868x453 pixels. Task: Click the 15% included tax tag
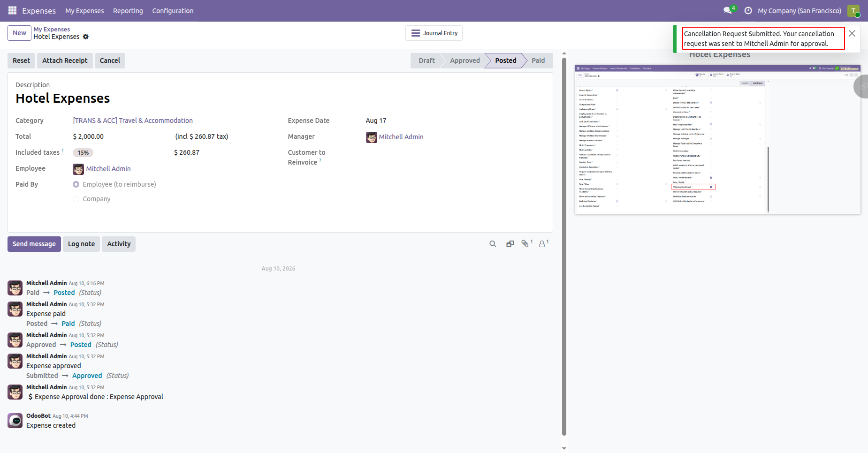(x=83, y=152)
